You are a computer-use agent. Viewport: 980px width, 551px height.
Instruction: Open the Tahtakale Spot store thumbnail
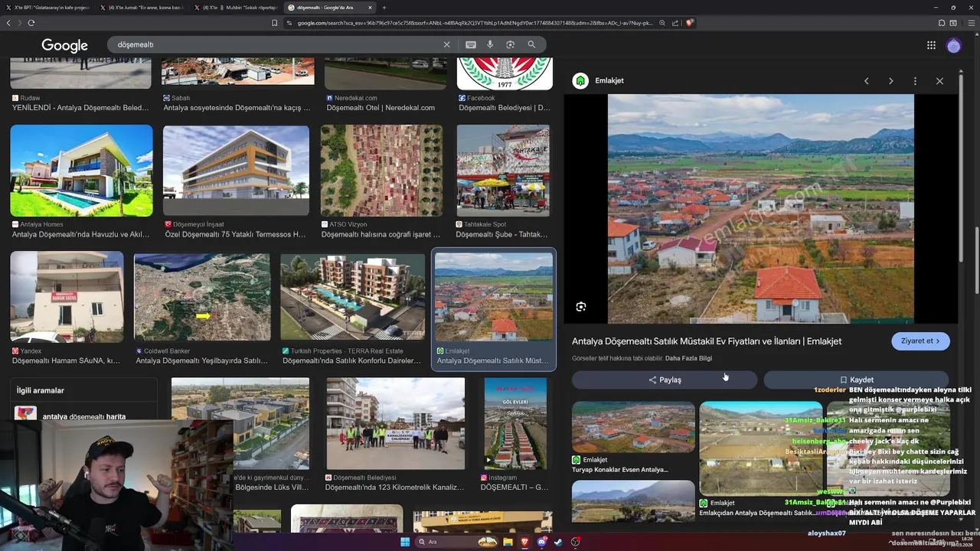pyautogui.click(x=503, y=171)
